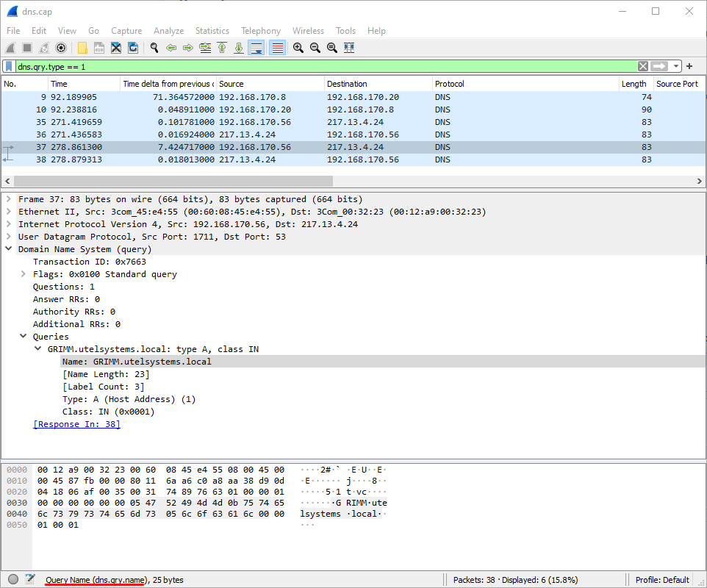Click the filter bookmark icon
This screenshot has width=707, height=588.
[x=9, y=66]
